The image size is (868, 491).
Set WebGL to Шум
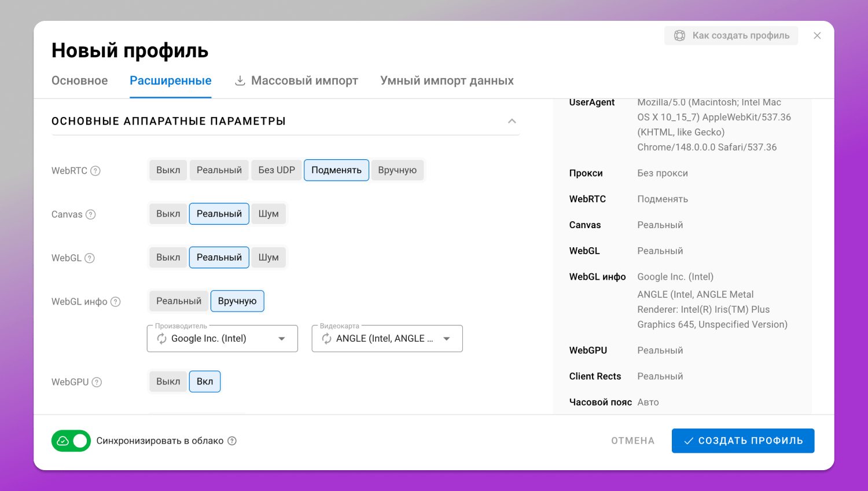click(x=269, y=257)
